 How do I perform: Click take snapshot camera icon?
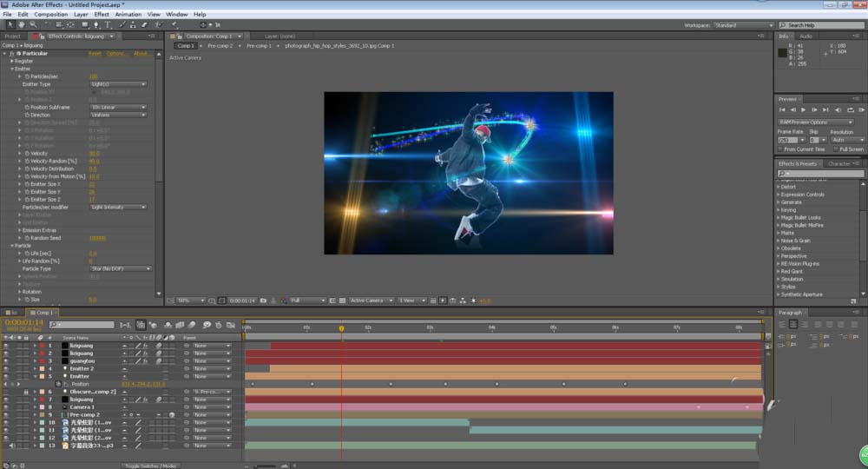263,301
